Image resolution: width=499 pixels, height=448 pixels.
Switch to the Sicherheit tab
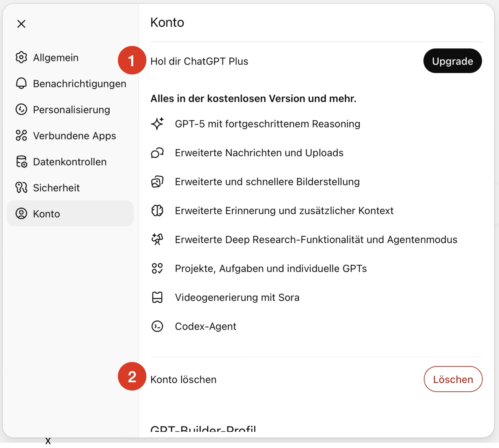point(56,188)
